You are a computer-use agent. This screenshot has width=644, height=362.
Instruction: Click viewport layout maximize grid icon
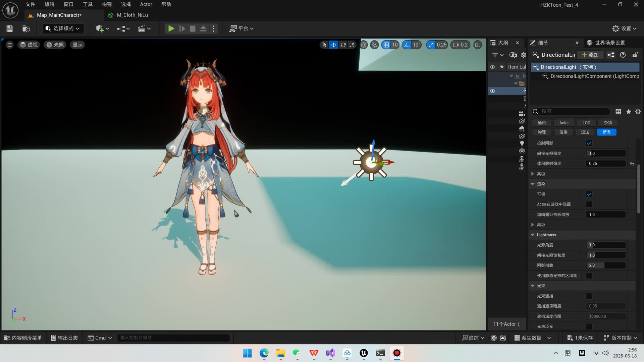tap(478, 45)
